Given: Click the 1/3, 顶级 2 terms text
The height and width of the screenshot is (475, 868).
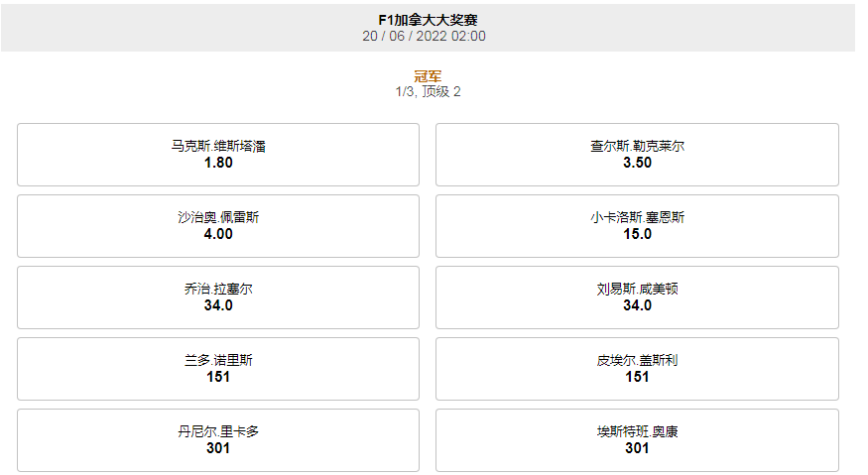Looking at the screenshot, I should pos(428,92).
